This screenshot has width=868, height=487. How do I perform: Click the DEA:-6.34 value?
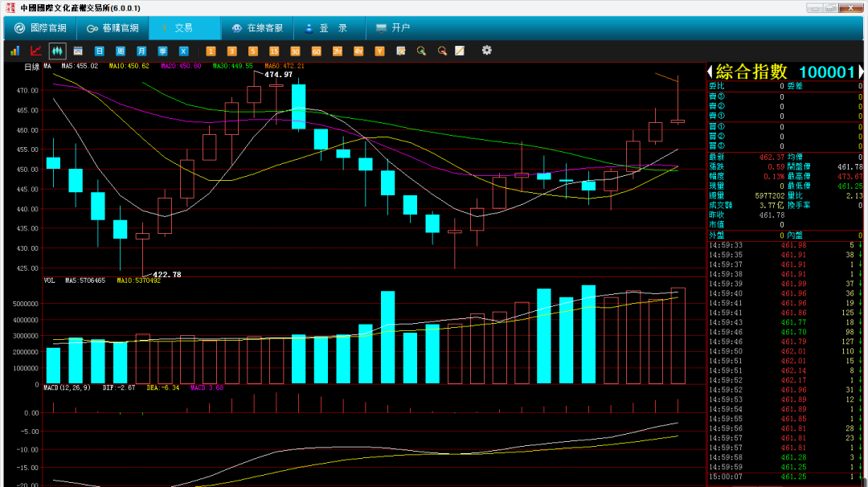[x=163, y=387]
